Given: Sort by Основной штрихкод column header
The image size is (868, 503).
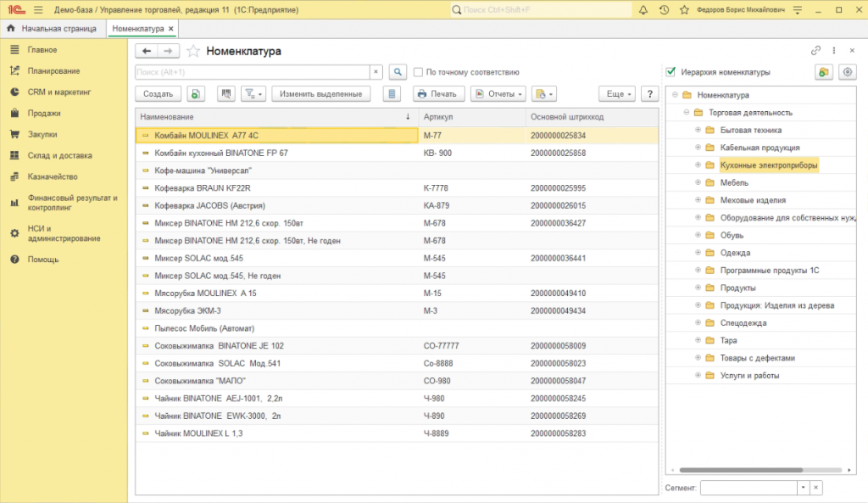Looking at the screenshot, I should coord(592,117).
